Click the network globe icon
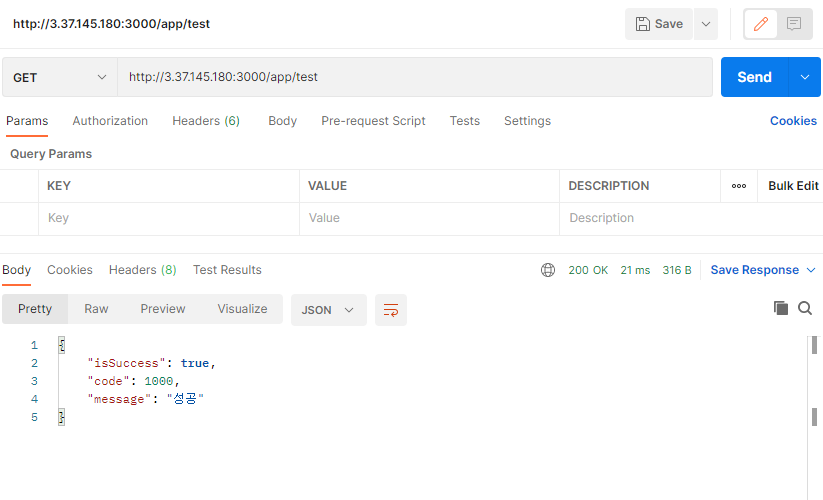 [x=547, y=270]
